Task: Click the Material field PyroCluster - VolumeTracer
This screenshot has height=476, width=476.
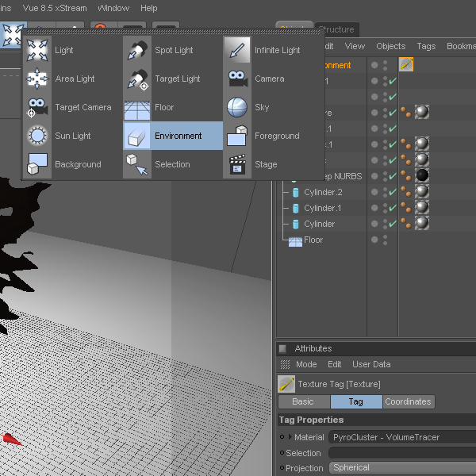Action: click(x=402, y=437)
